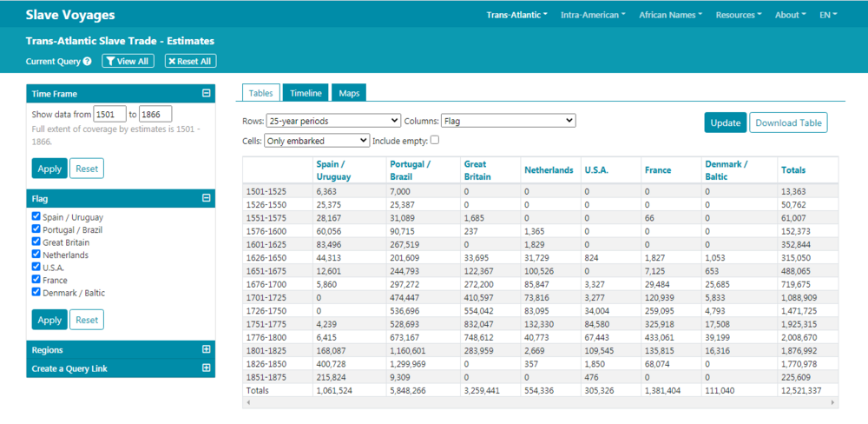868x424 pixels.
Task: Uncheck the Portugal / Brazil flag checkbox
Action: 36,229
